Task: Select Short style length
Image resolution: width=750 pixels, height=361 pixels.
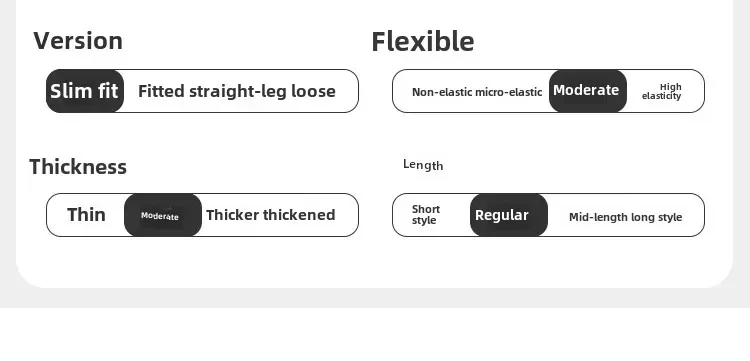Action: tap(426, 215)
